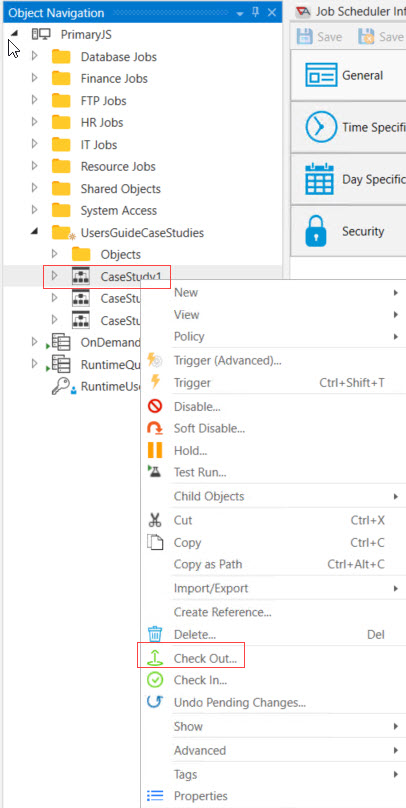Open the Security lock section
406x808 pixels.
[x=348, y=231]
